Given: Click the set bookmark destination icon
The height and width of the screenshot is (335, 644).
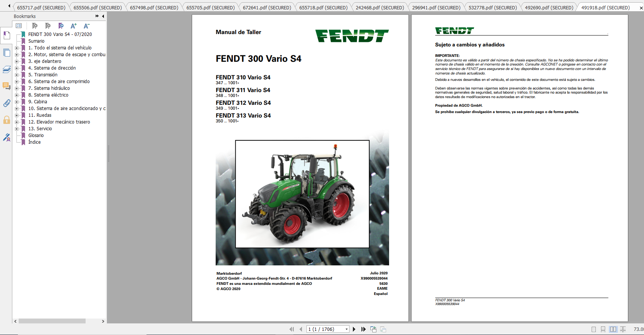Looking at the screenshot, I should coord(61,26).
